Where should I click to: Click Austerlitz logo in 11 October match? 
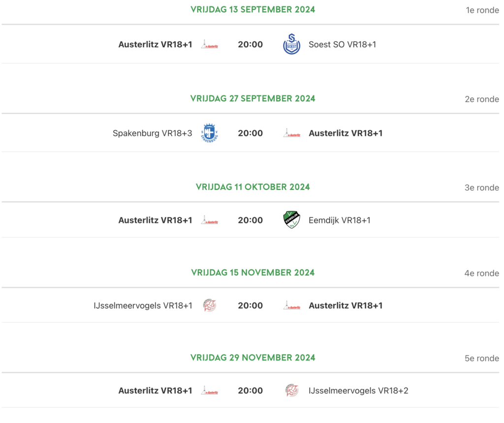(x=209, y=220)
